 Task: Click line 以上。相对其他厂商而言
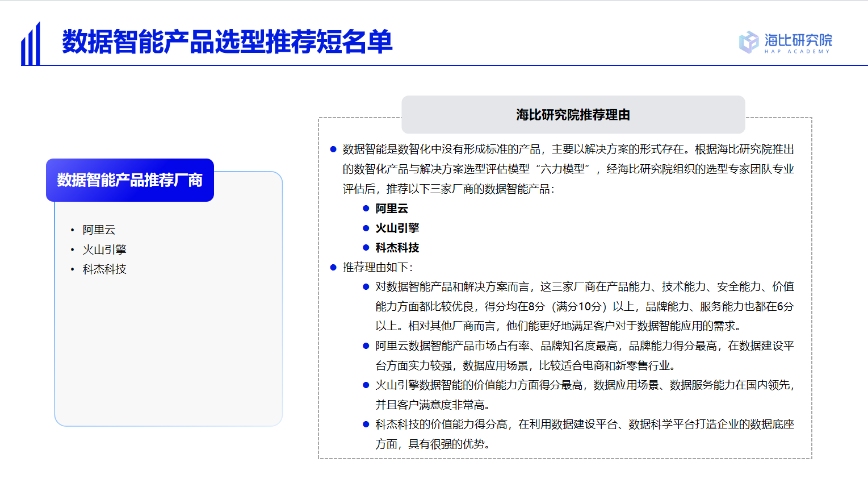558,326
